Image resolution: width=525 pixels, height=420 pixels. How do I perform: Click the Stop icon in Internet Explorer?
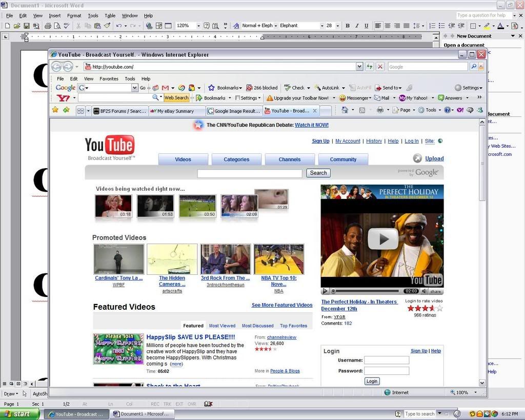380,67
